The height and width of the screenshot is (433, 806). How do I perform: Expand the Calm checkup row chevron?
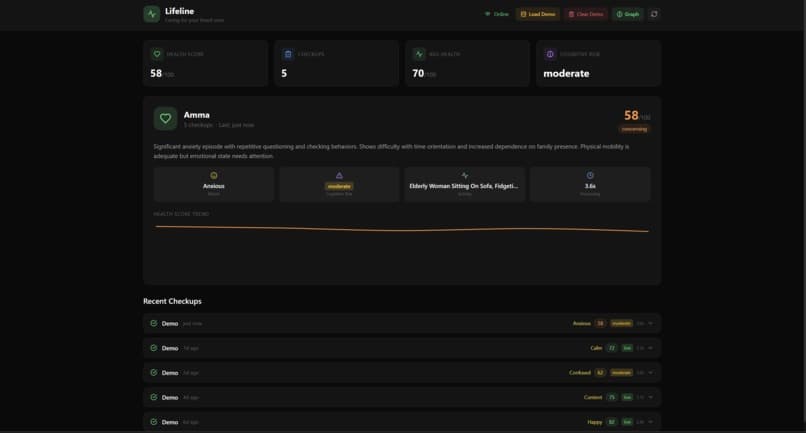click(x=650, y=348)
